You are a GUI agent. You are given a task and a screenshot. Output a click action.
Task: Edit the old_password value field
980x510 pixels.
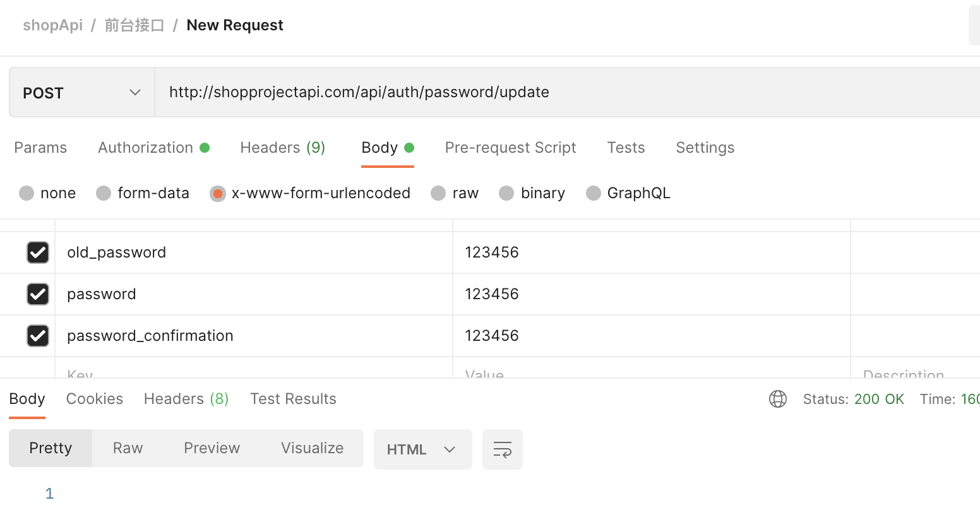650,252
